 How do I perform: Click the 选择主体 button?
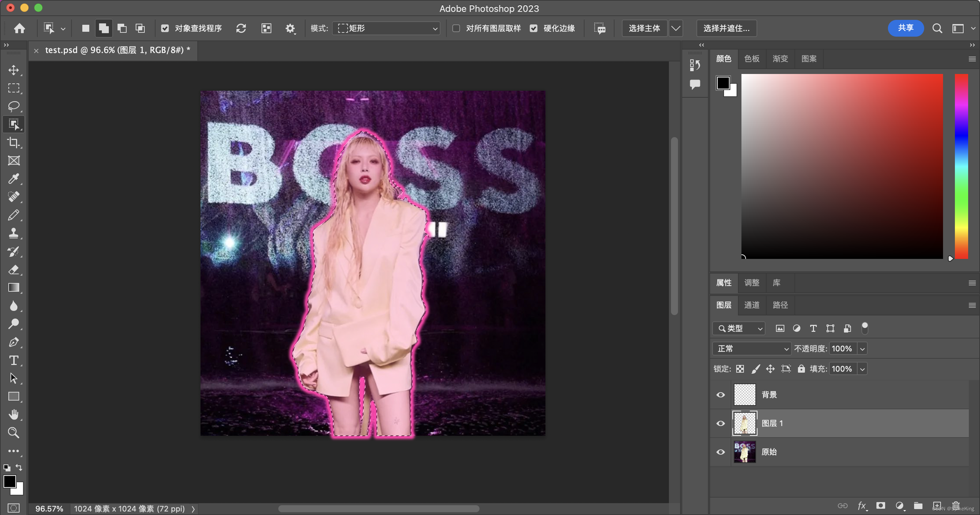pyautogui.click(x=644, y=28)
